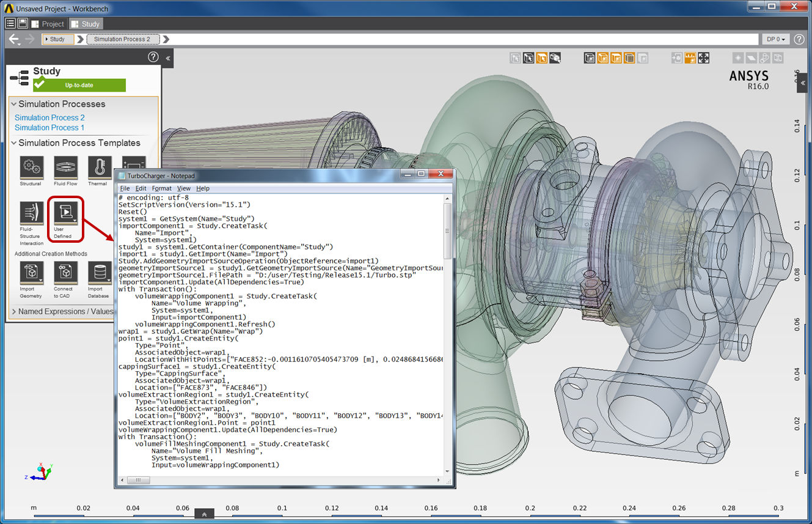Select the Fluid Flow template icon

pyautogui.click(x=65, y=167)
